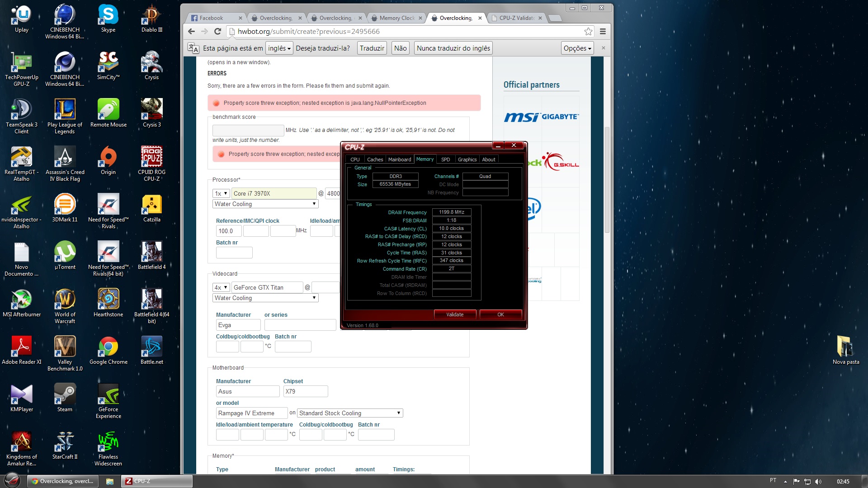The height and width of the screenshot is (488, 868).
Task: Open the Catzilla benchmark icon
Action: [151, 208]
